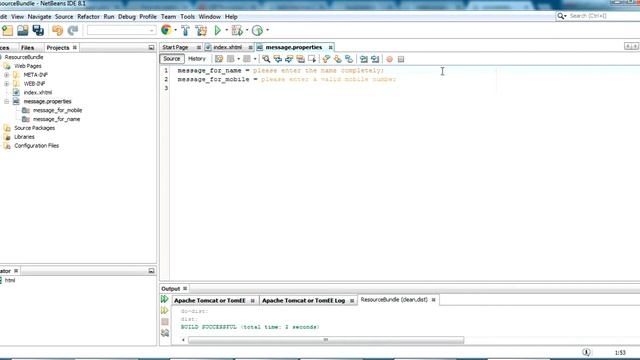This screenshot has height=360, width=640.
Task: Click the Find Next Occurrence icon
Action: coord(289,59)
